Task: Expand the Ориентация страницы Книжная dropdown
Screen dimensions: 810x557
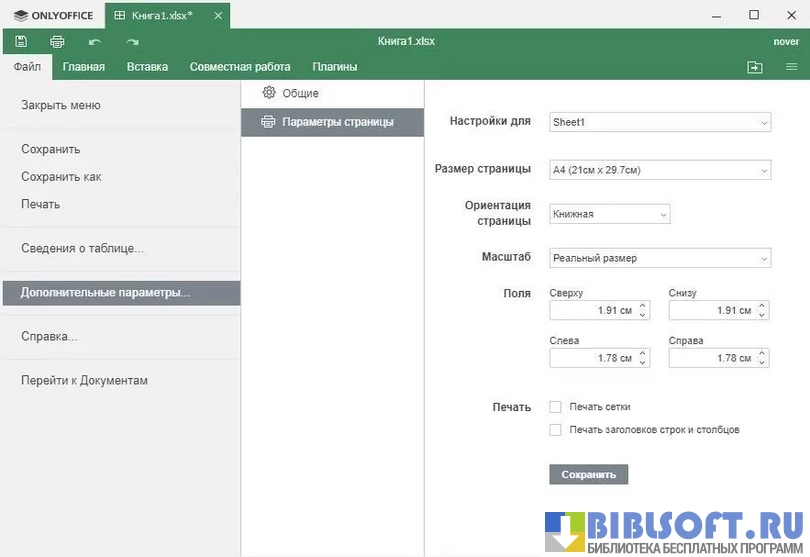Action: click(609, 214)
